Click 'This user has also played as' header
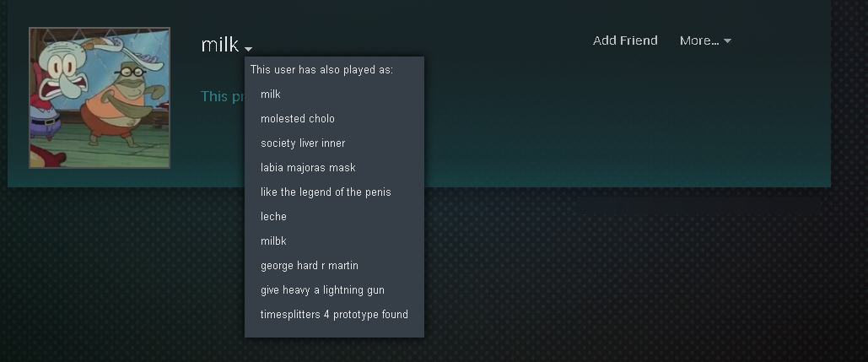This screenshot has height=362, width=868. (x=321, y=70)
